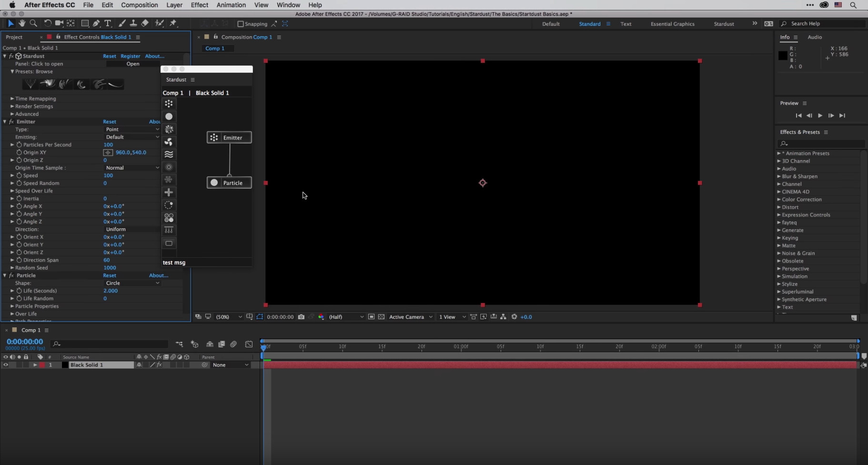Select the Selection arrow tool
This screenshot has width=868, height=465.
tap(11, 23)
